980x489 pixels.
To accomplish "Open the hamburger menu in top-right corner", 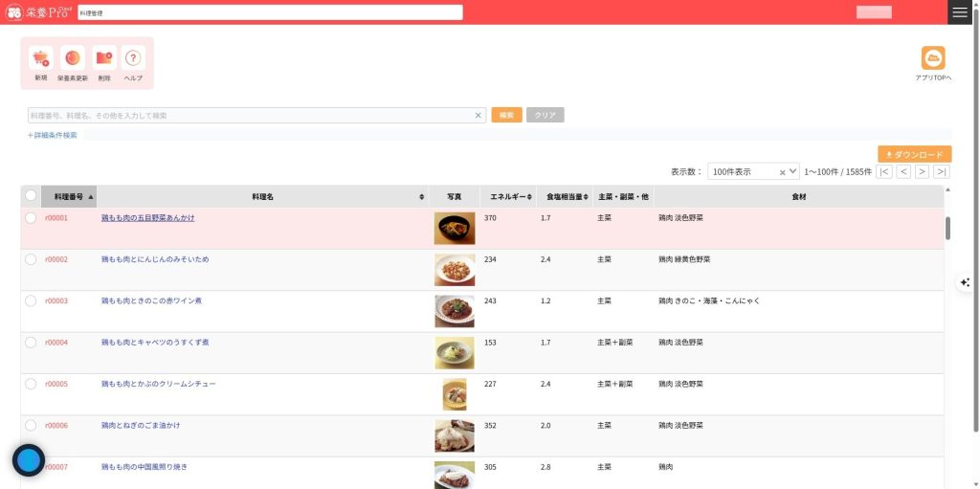I will (960, 11).
